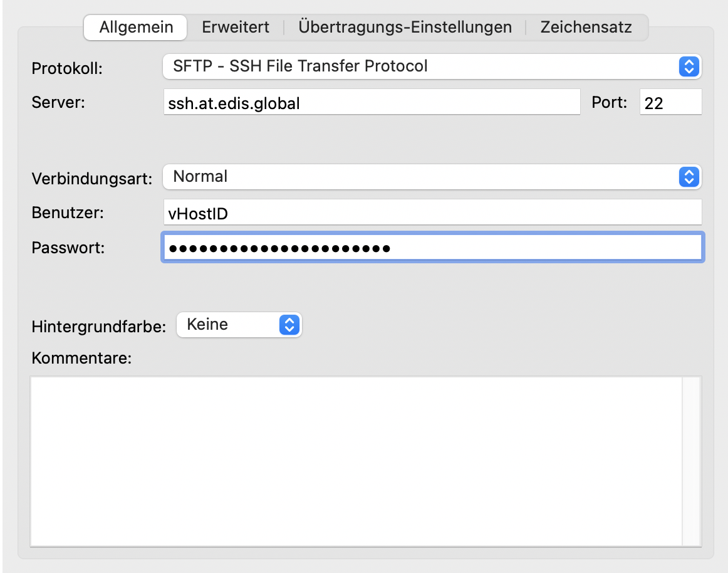Click the Hintergrundfarbe label
The image size is (728, 573).
pos(99,327)
